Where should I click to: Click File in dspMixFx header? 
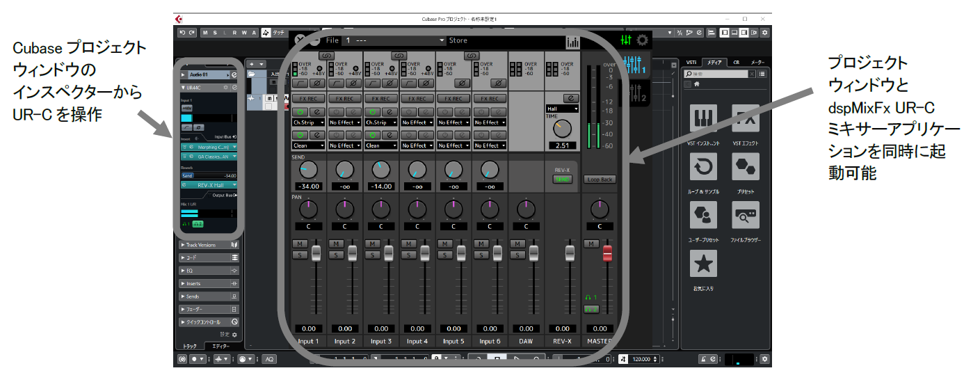tap(332, 41)
